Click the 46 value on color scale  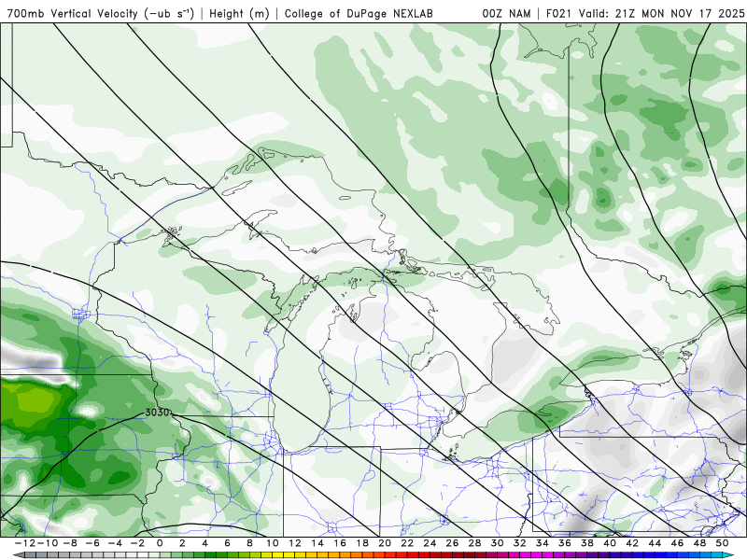tap(677, 543)
